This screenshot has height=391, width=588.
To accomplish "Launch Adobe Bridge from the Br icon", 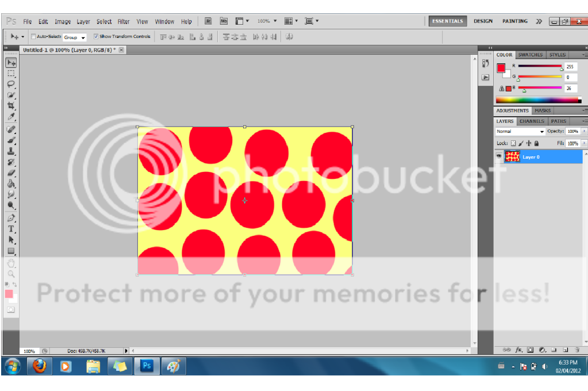I will click(208, 21).
